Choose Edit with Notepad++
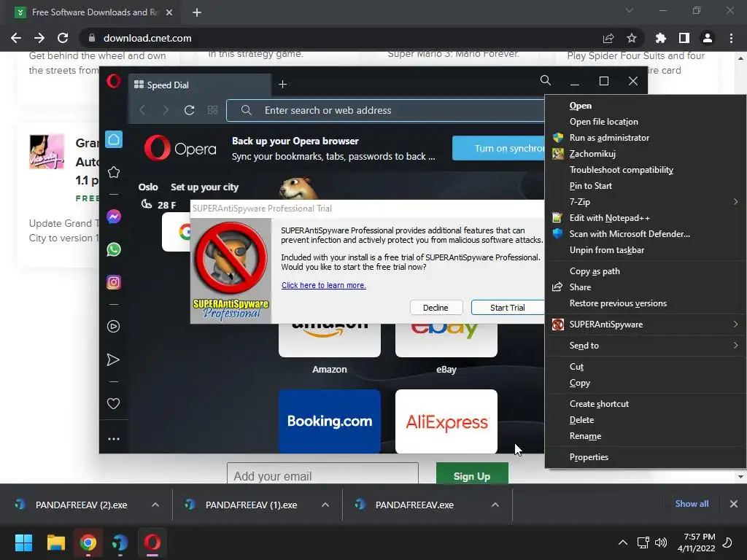747x560 pixels. [646, 218]
